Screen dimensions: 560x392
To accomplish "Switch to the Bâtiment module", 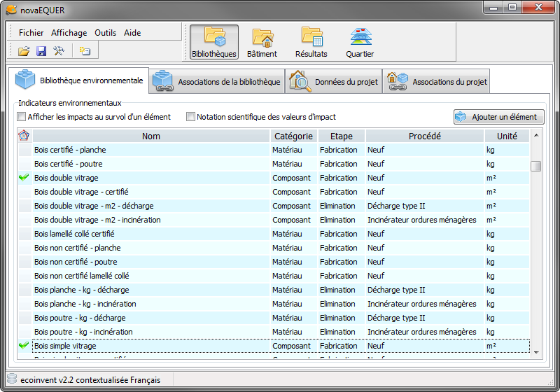I will click(x=262, y=42).
